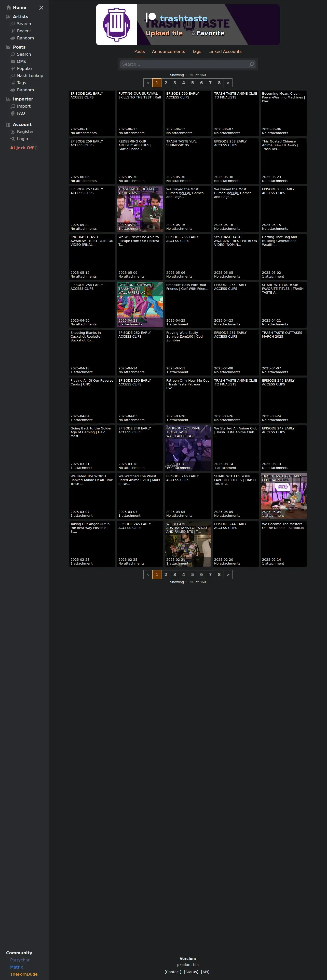Open the Register link
327x980 pixels.
(25, 132)
